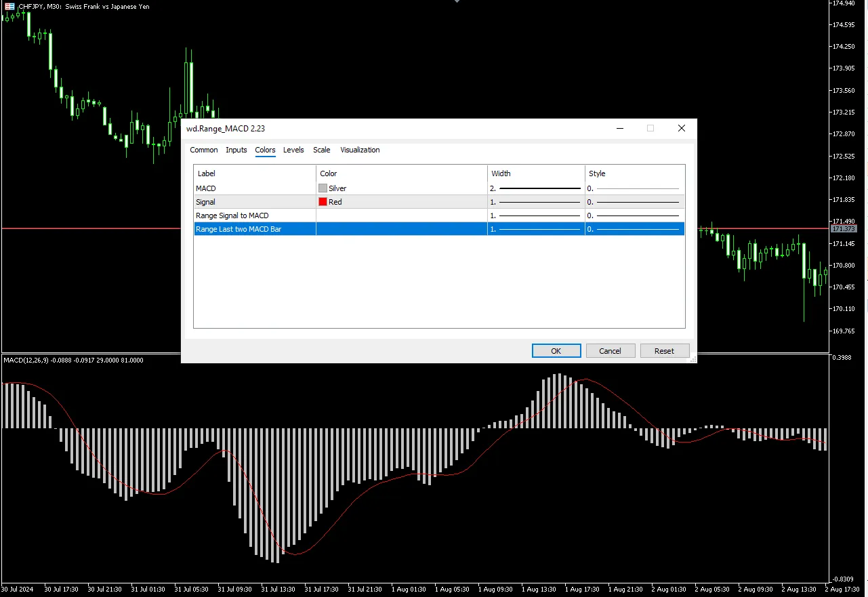This screenshot has height=597, width=868.
Task: Go to the Visualization tab
Action: [x=360, y=150]
